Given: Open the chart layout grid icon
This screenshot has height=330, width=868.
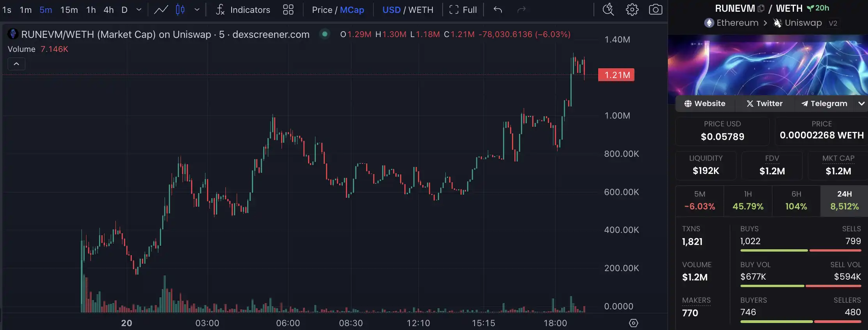Looking at the screenshot, I should [288, 10].
